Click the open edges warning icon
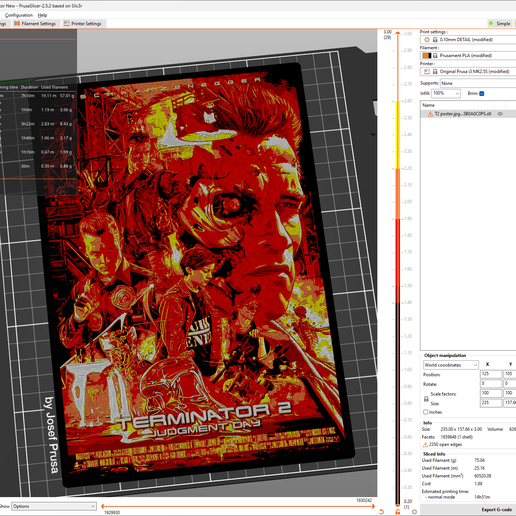This screenshot has width=516, height=516. pyautogui.click(x=425, y=445)
